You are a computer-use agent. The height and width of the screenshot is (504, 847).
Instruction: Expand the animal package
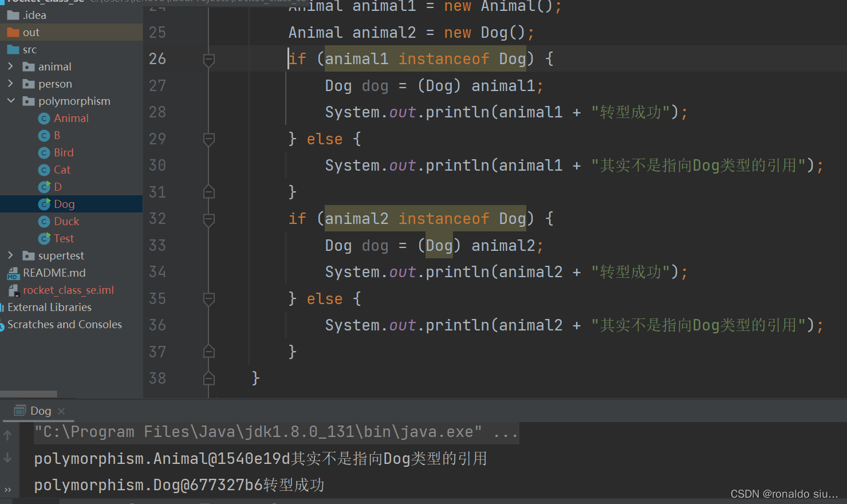click(x=10, y=66)
